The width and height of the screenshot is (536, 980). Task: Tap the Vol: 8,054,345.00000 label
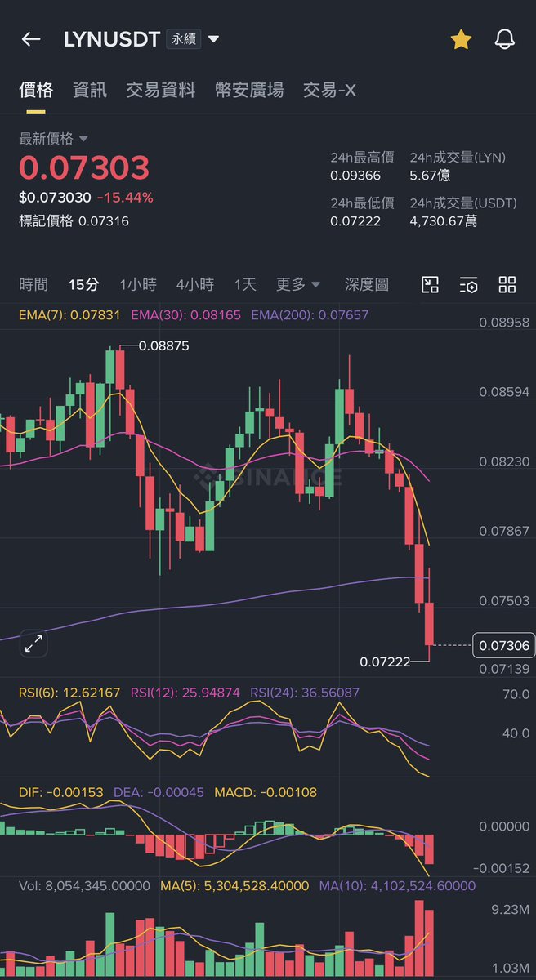(x=84, y=885)
